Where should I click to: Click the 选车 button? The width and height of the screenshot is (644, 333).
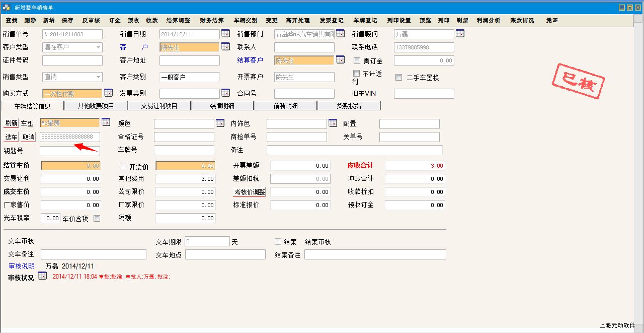(x=11, y=137)
